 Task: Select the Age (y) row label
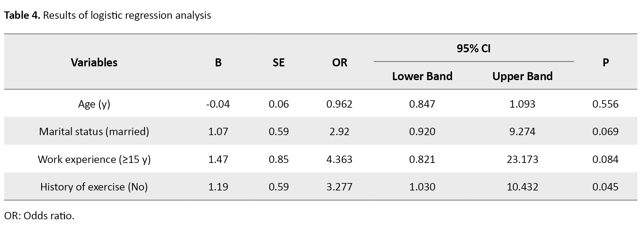pyautogui.click(x=94, y=104)
